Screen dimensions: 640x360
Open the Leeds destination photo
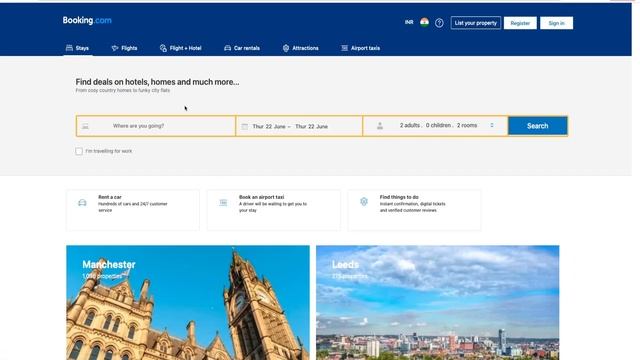pos(438,302)
